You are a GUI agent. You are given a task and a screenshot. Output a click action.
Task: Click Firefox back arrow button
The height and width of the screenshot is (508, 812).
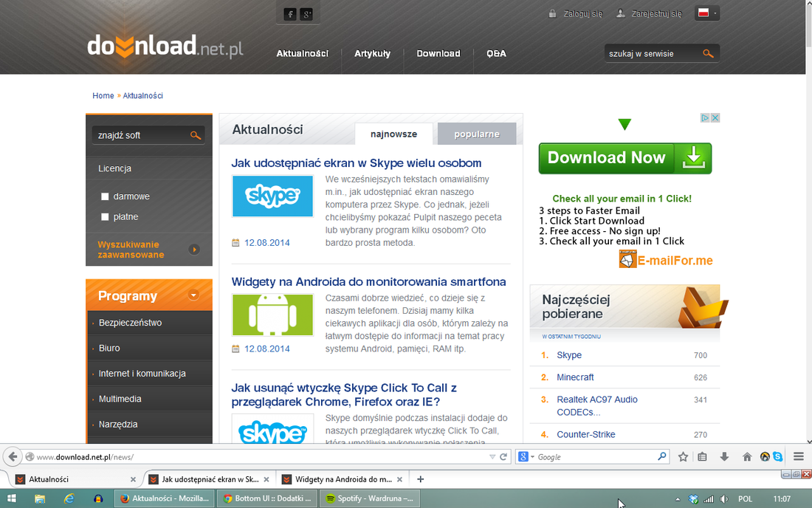(x=13, y=457)
